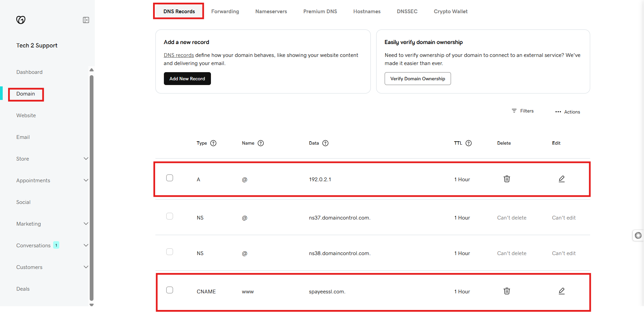Click the sidebar vertical scrollbar
The image size is (644, 312).
[91, 186]
